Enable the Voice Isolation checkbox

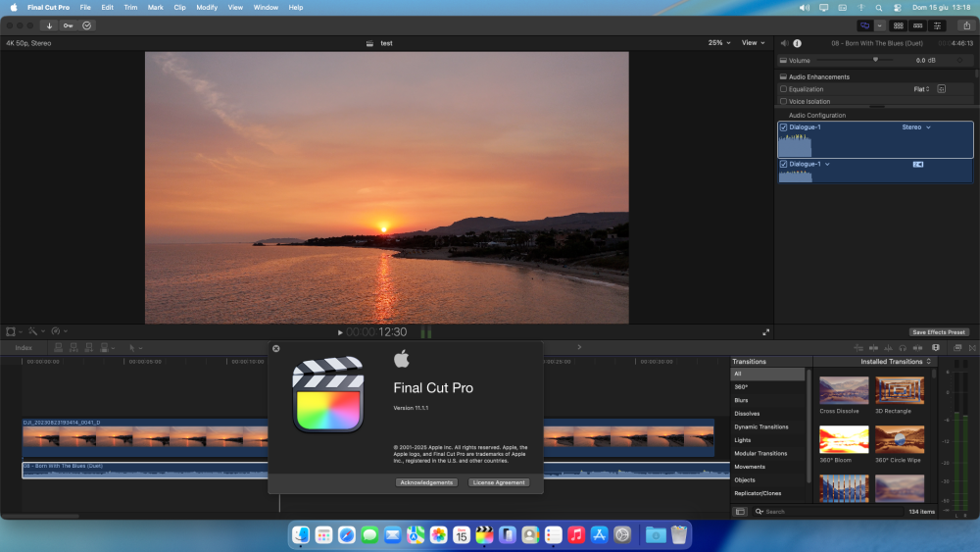[x=783, y=101]
